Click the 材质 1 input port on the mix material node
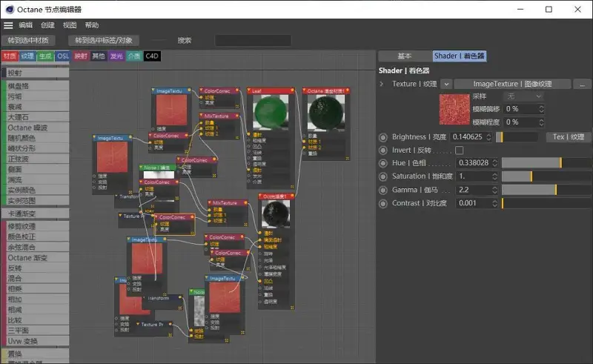This screenshot has height=364, width=593. click(x=304, y=142)
